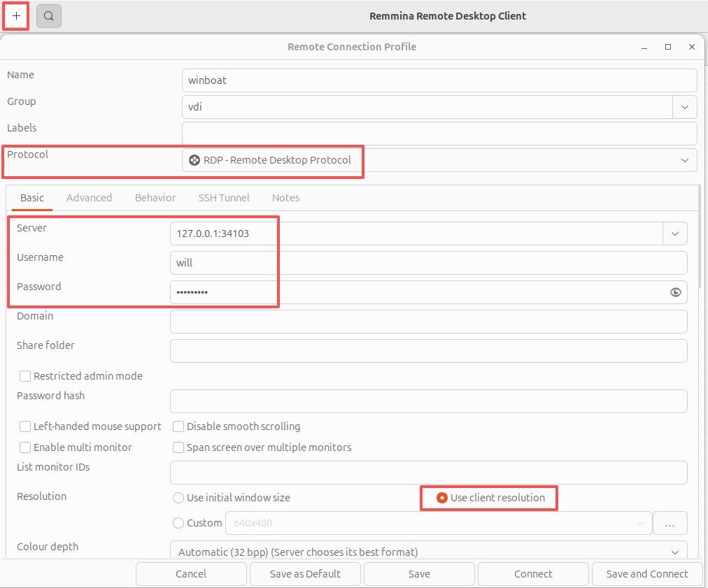Reveal password with the eye icon
Viewport: 708px width, 588px height.
[675, 292]
